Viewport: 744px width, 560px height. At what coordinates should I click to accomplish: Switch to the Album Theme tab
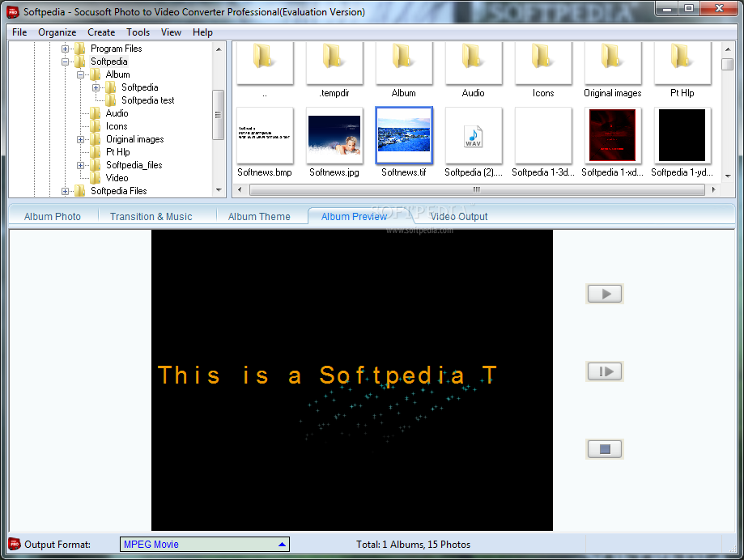click(259, 217)
